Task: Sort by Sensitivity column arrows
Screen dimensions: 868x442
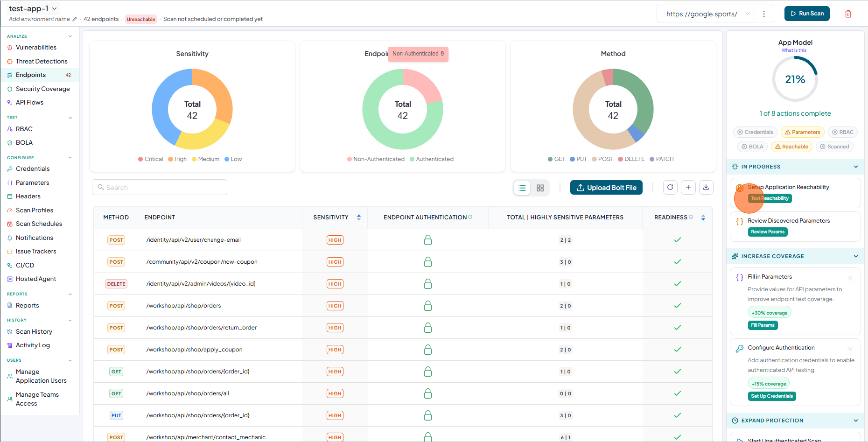Action: tap(359, 217)
